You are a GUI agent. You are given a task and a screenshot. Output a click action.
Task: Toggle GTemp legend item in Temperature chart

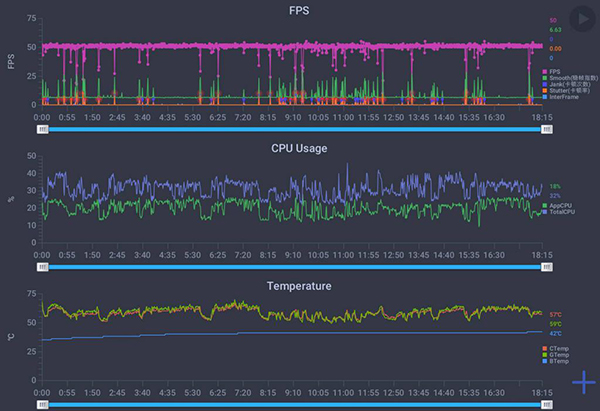click(558, 355)
